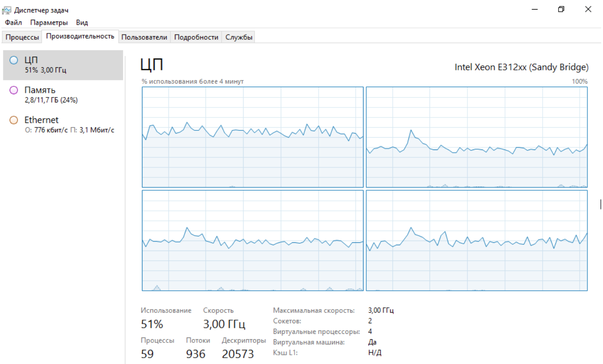Click the top-left CPU core graph
This screenshot has width=603, height=364.
point(253,137)
